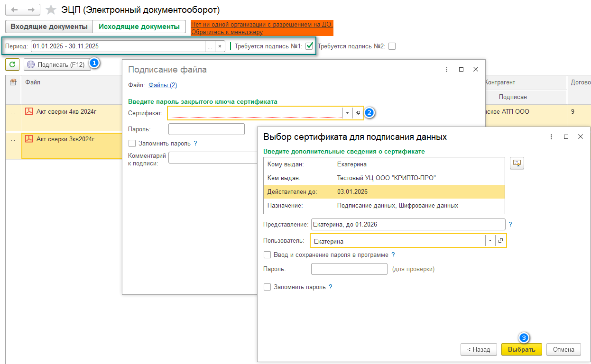Click PDF icon of Акт сверки 4кв 2024г
Screen dimensions: 591x364
[29, 111]
